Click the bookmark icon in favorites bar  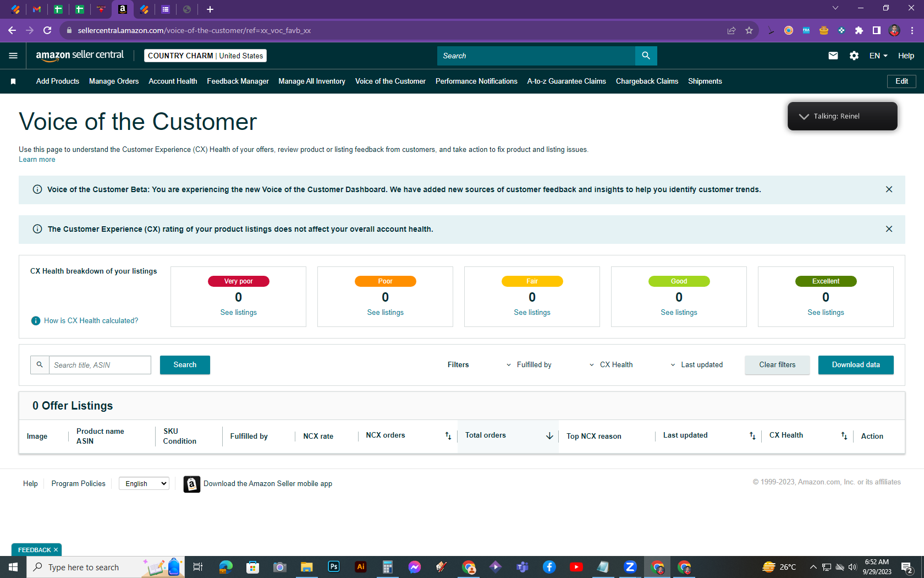point(13,81)
